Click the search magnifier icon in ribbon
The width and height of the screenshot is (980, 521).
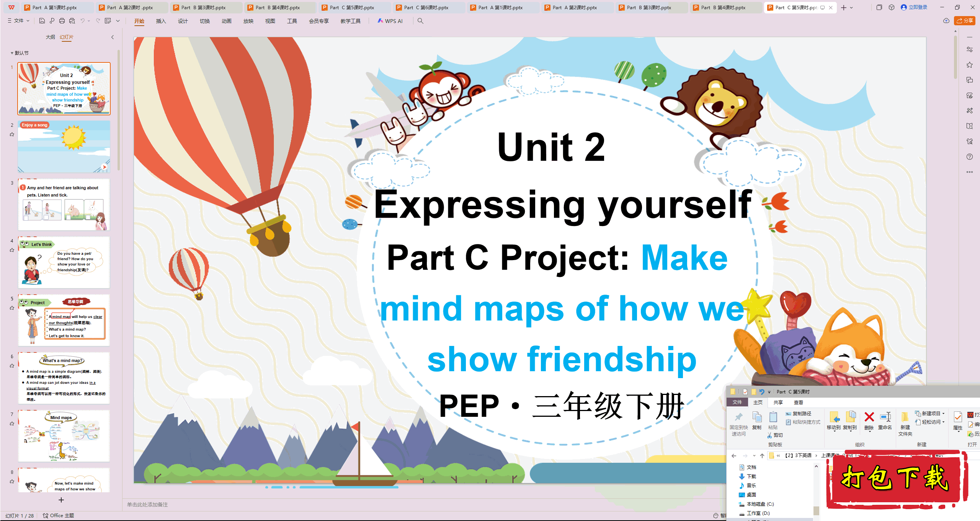coord(420,21)
